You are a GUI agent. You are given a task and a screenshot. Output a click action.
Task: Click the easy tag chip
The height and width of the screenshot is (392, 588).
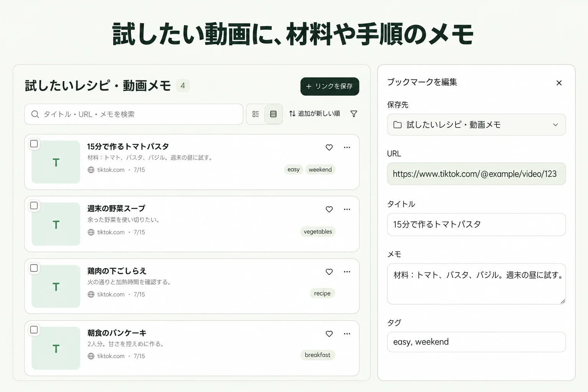(294, 170)
